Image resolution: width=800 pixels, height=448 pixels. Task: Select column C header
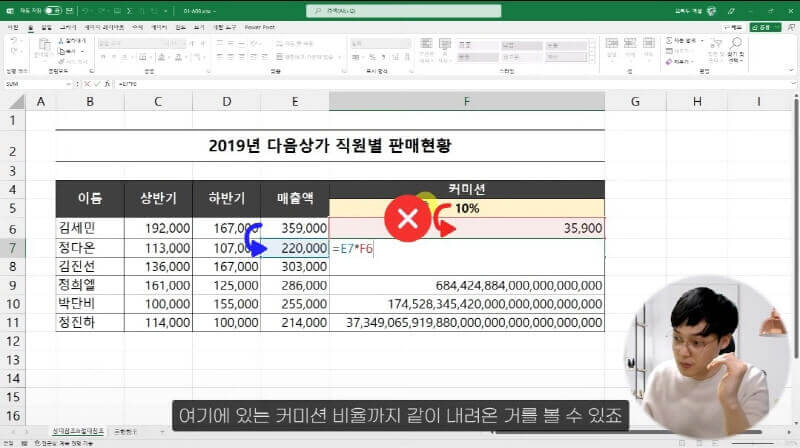pos(158,102)
